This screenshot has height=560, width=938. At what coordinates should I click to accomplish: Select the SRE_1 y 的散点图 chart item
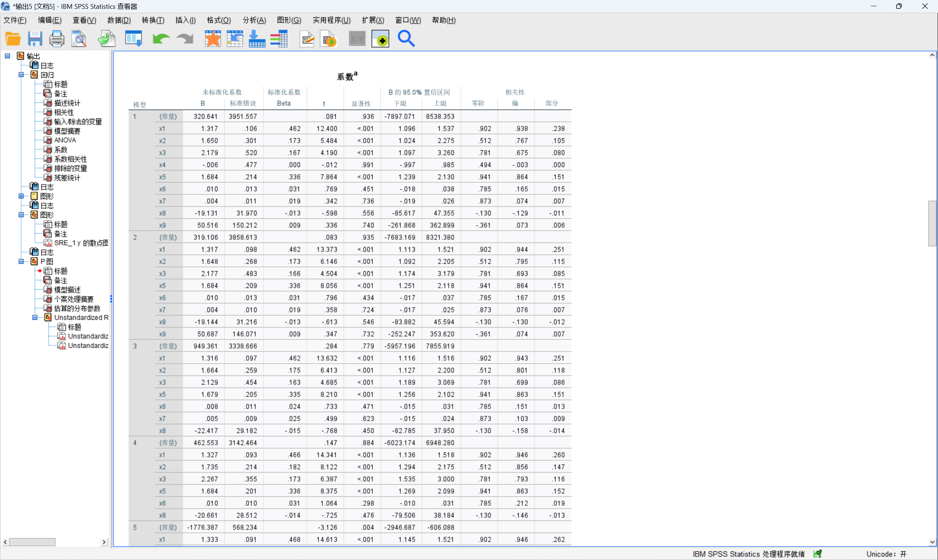click(81, 242)
